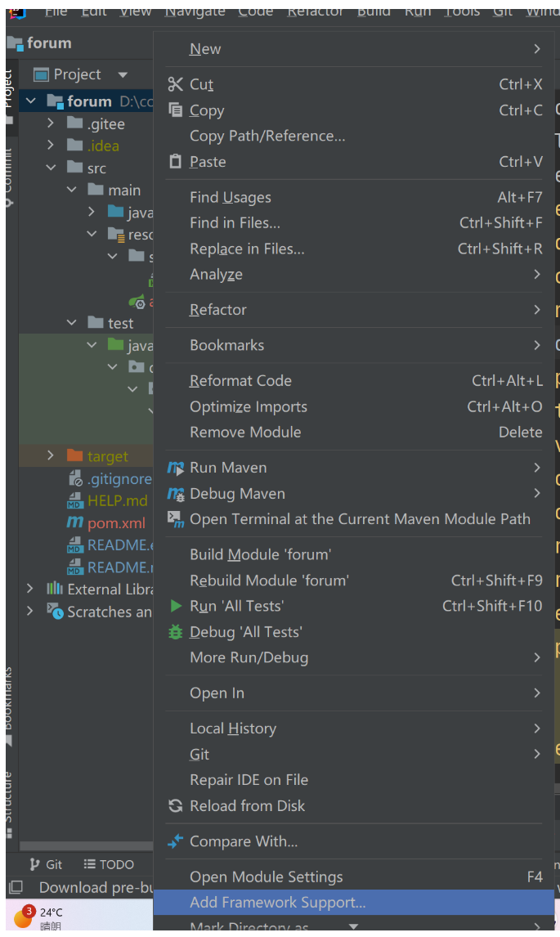
Task: Open the Open In submenu
Action: tap(354, 693)
